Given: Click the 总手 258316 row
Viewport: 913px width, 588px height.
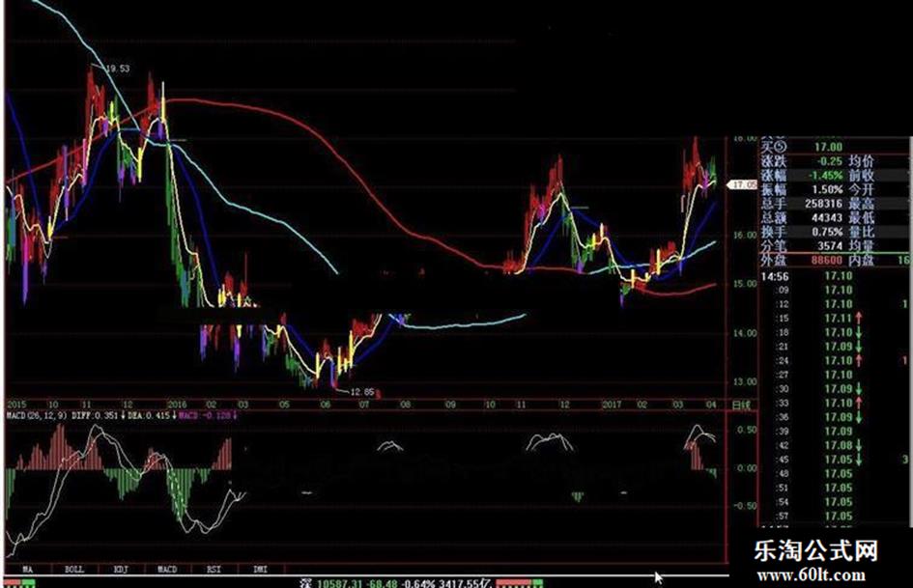Looking at the screenshot, I should tap(802, 203).
